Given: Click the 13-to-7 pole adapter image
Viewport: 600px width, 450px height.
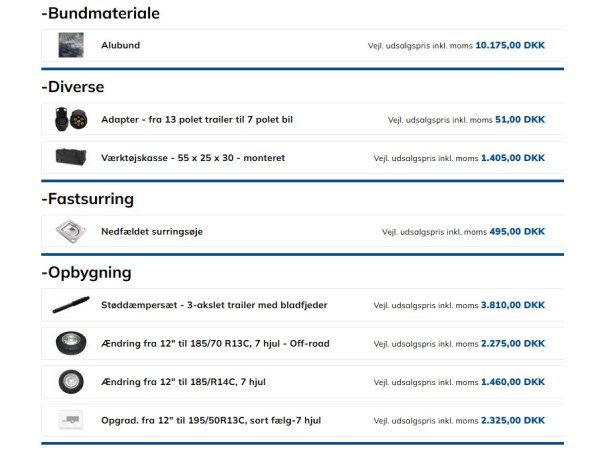Looking at the screenshot, I should coord(71,120).
